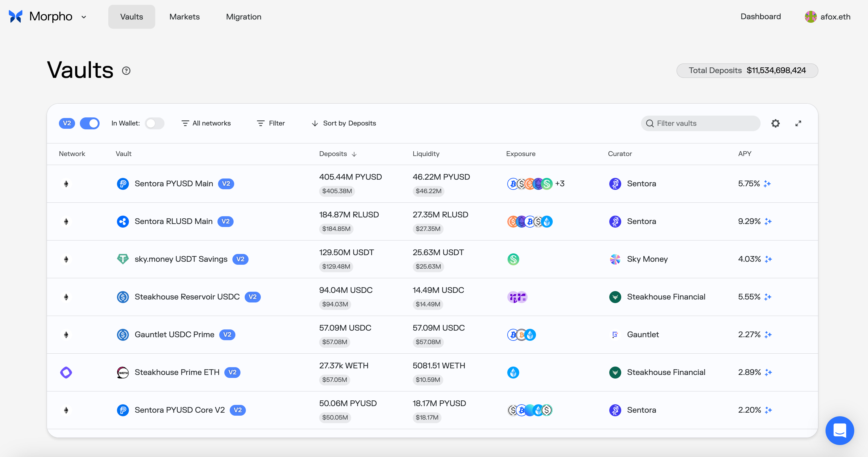Click the Gauntlet curator icon
Image resolution: width=868 pixels, height=457 pixels.
tap(615, 335)
